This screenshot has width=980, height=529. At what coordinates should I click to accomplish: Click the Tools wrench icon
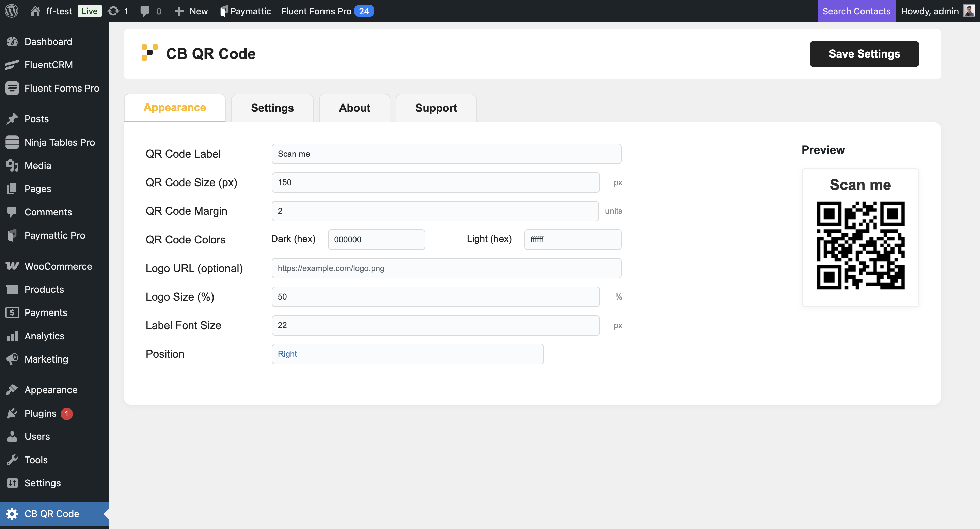[x=12, y=460]
